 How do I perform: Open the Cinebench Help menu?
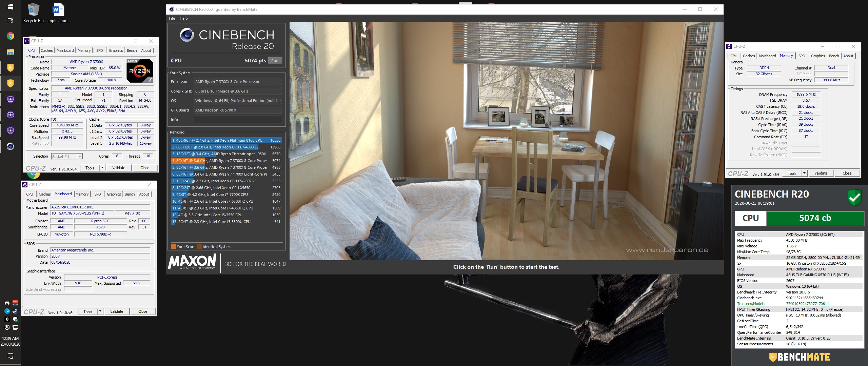click(x=184, y=18)
